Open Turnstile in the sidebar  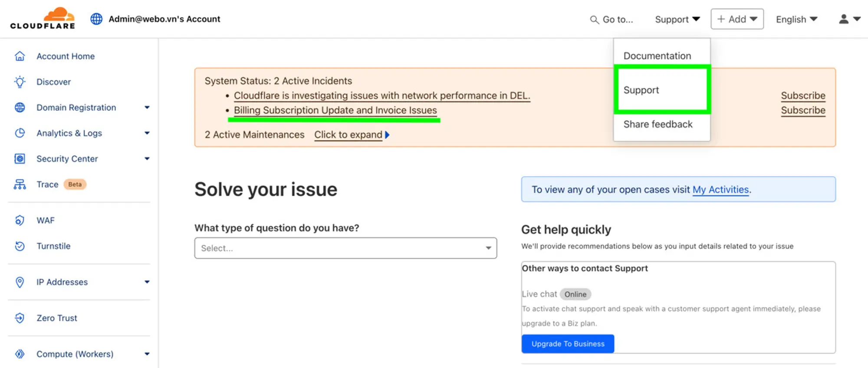tap(53, 246)
